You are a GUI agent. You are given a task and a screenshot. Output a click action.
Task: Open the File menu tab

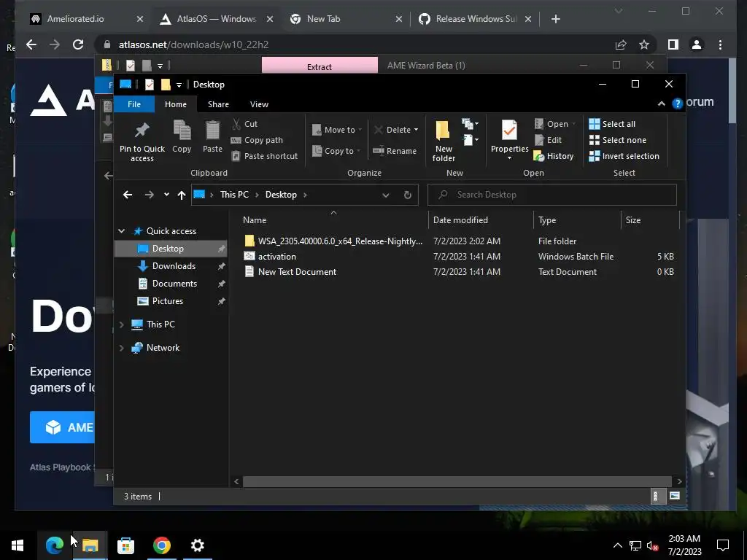click(134, 104)
